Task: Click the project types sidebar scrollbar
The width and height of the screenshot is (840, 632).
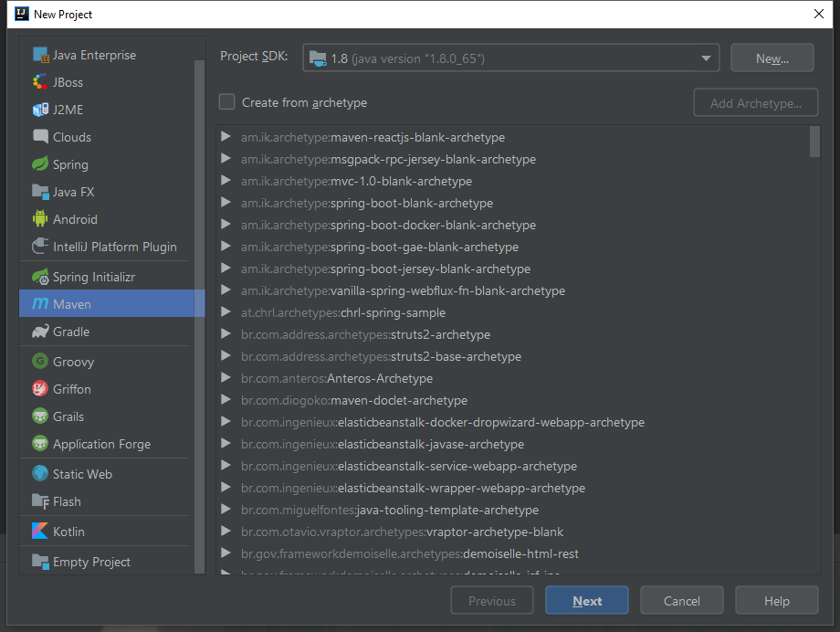Action: click(199, 316)
